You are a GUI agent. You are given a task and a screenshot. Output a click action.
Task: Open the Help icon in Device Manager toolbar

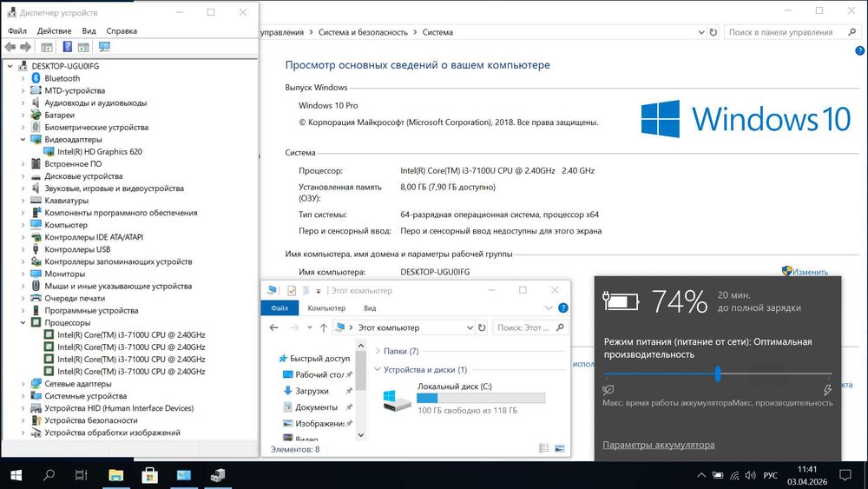(x=67, y=47)
